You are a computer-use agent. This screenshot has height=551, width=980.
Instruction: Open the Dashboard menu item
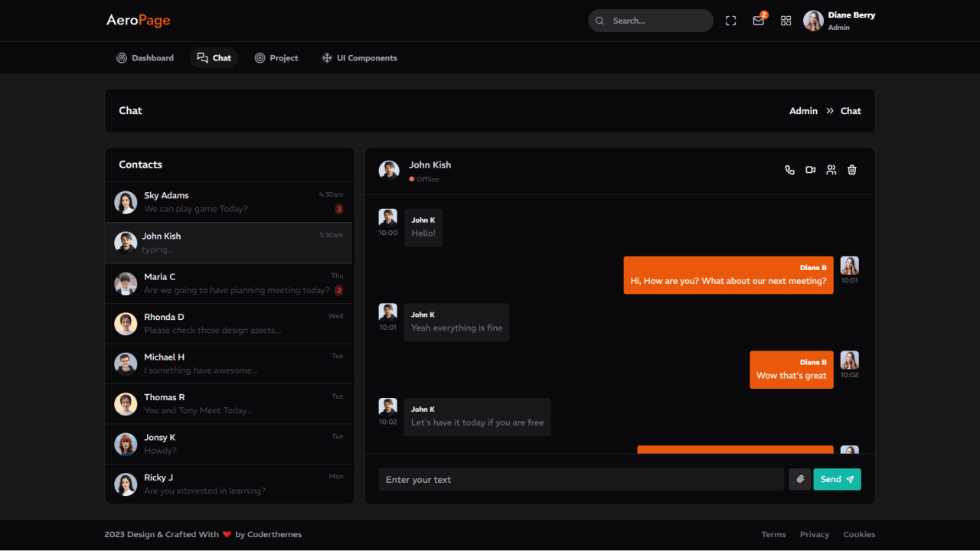145,58
